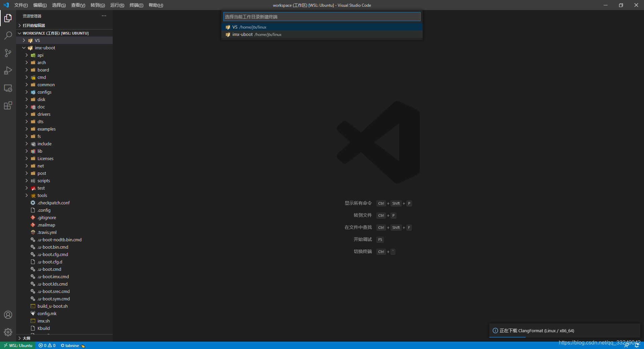Open the Kbuild file
The width and height of the screenshot is (644, 349).
(64, 328)
